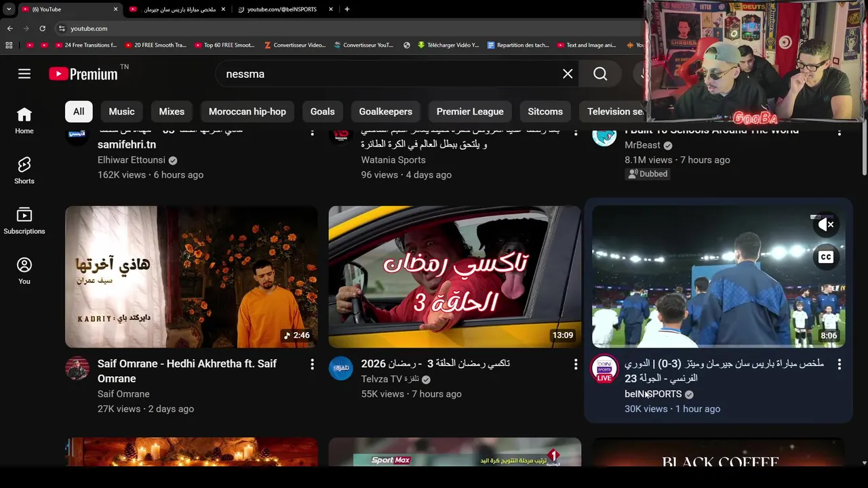The height and width of the screenshot is (488, 868).
Task: Clear the search box with the X
Action: pyautogui.click(x=568, y=74)
